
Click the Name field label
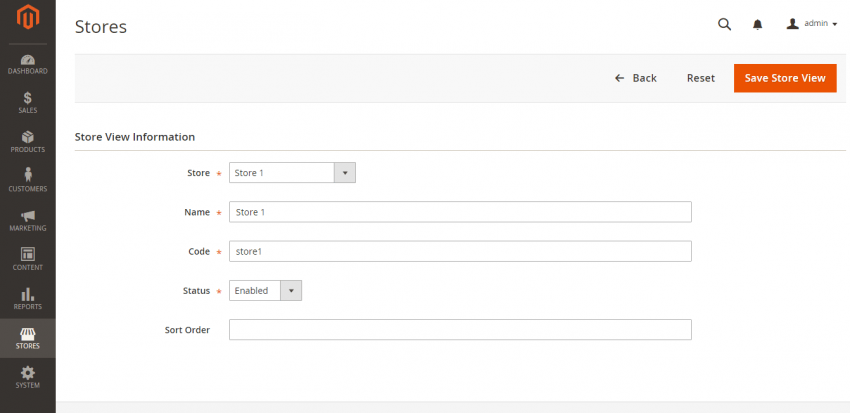[x=197, y=212]
